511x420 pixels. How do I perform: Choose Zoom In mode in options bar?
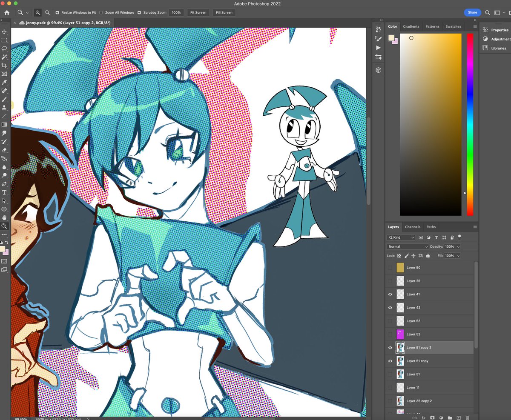point(37,13)
